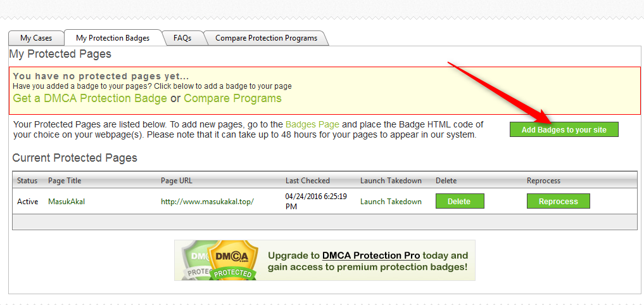Open the My Cases tab
Screen dimensions: 644x305
(x=36, y=38)
